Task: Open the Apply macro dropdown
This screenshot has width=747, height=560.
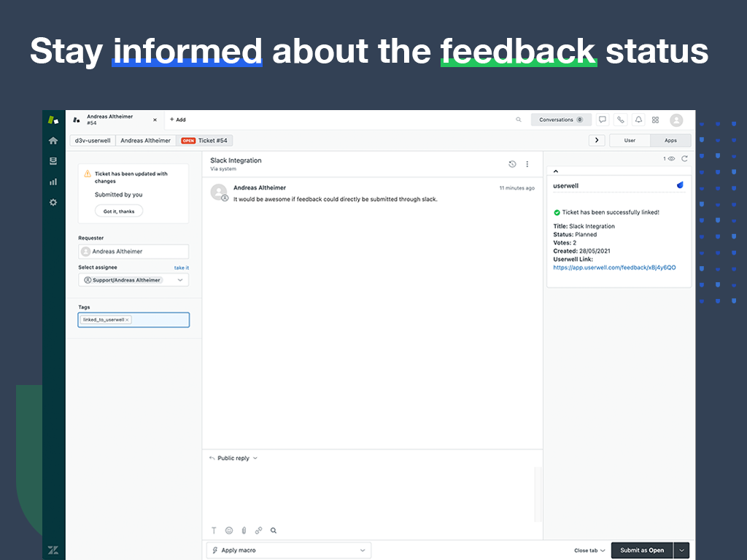Action: click(x=289, y=551)
